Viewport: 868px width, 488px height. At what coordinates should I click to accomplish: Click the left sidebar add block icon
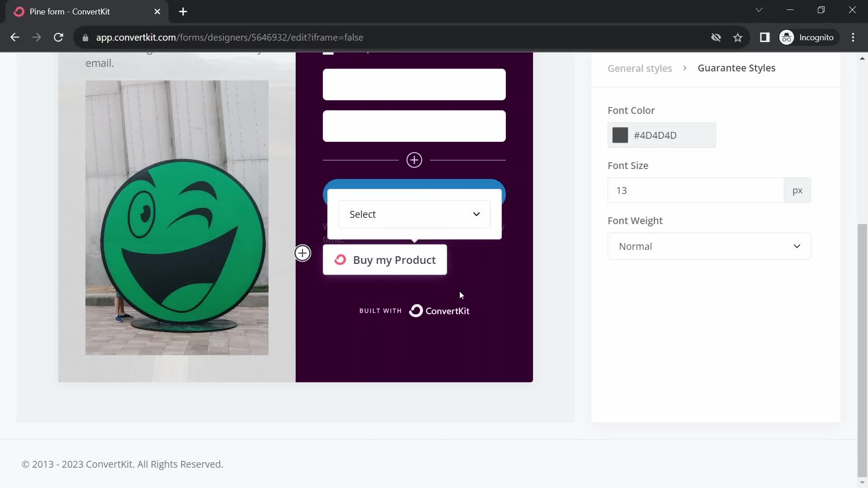pyautogui.click(x=303, y=253)
